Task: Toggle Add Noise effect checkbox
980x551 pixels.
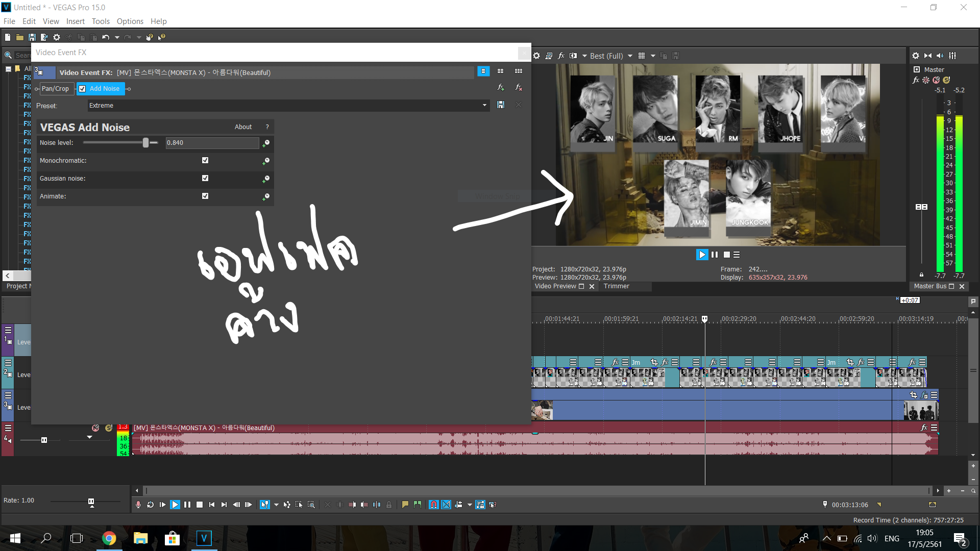Action: (x=82, y=89)
